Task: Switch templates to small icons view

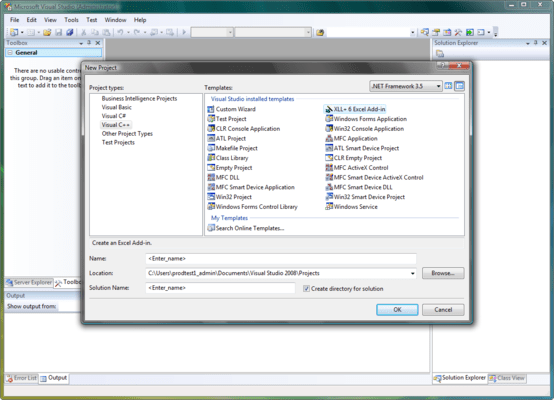Action: click(x=459, y=86)
